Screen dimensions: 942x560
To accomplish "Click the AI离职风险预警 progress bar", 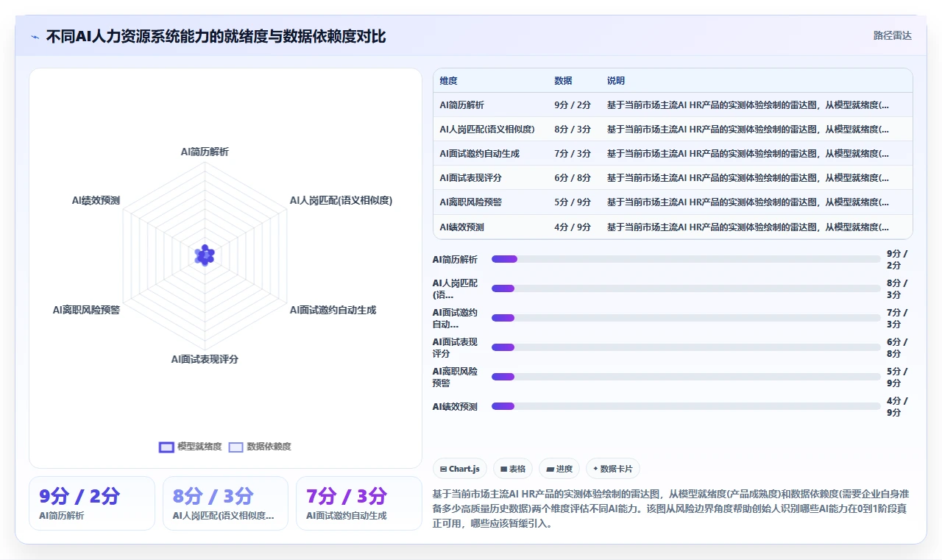I will (686, 377).
